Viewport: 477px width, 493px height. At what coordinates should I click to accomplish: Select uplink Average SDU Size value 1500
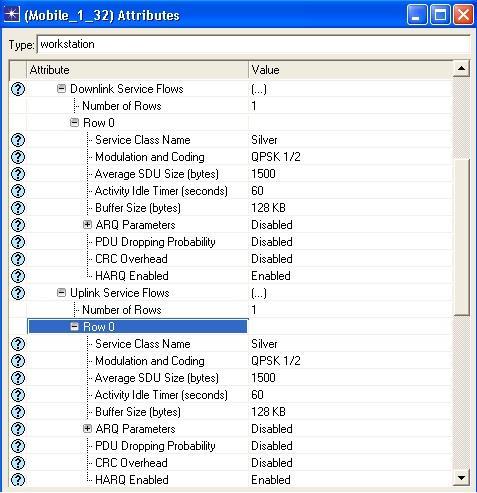[x=263, y=378]
